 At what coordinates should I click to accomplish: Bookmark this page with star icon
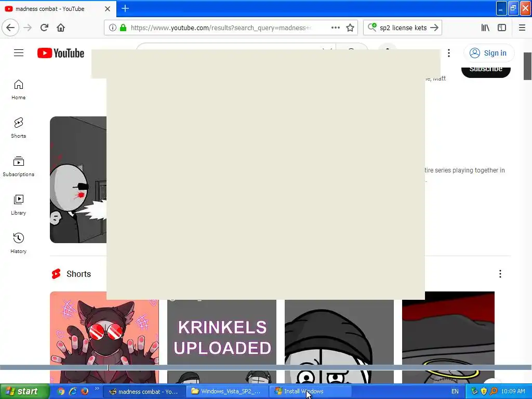point(350,28)
